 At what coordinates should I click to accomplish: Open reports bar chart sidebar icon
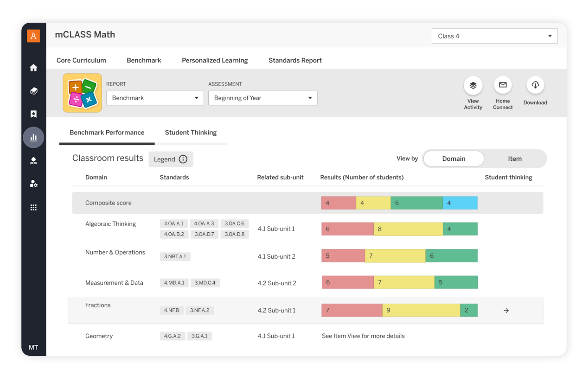point(34,137)
